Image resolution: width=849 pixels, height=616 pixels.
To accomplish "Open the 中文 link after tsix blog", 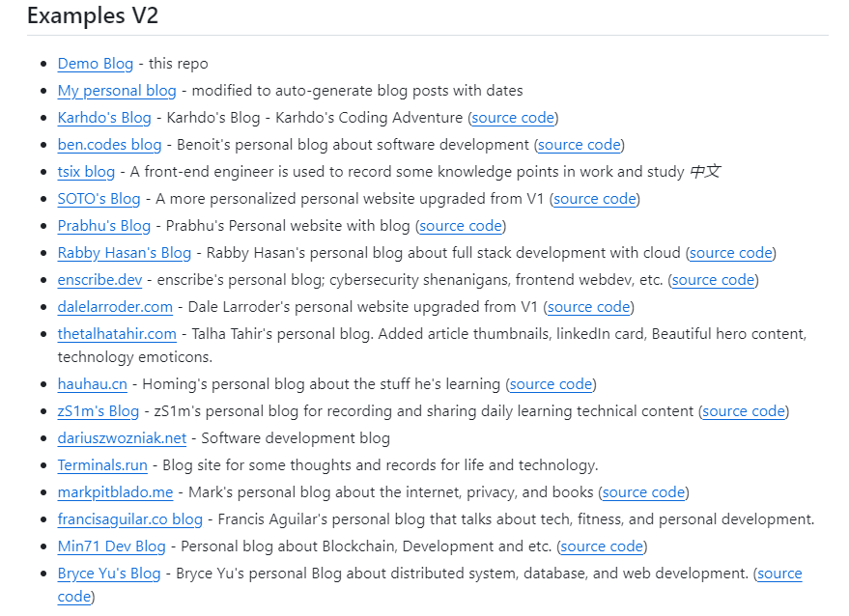I will 705,172.
